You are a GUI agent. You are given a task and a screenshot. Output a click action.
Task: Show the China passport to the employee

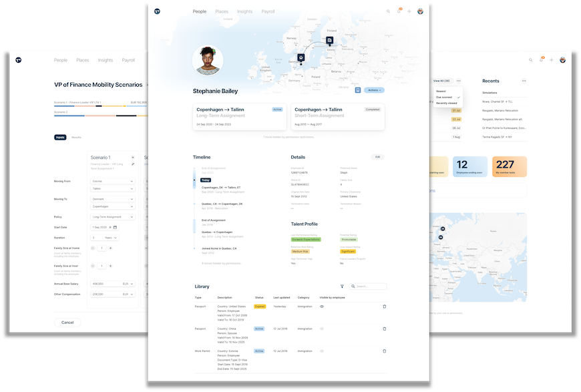click(x=321, y=329)
